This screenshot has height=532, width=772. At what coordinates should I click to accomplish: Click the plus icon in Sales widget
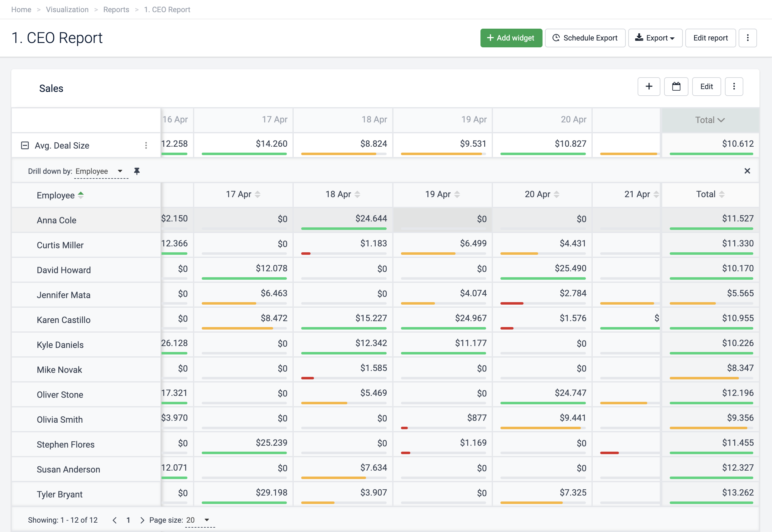point(649,87)
